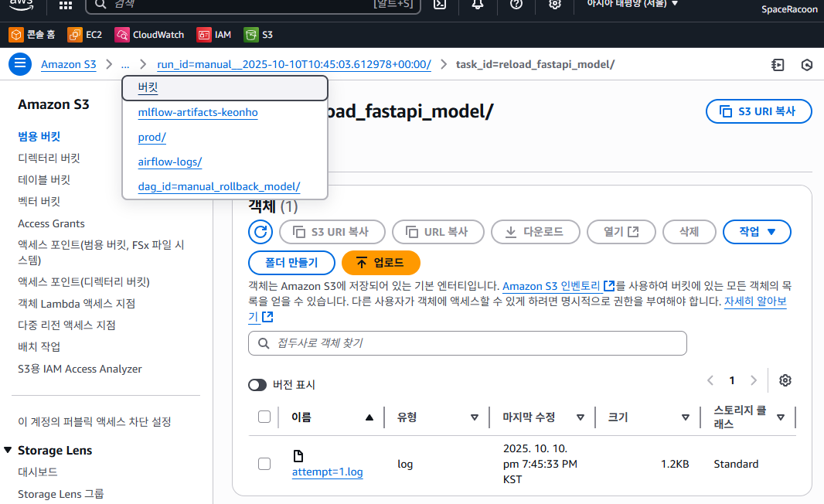Choose airflow-logs/ from breadcrumb dropdown
824x504 pixels.
point(170,162)
